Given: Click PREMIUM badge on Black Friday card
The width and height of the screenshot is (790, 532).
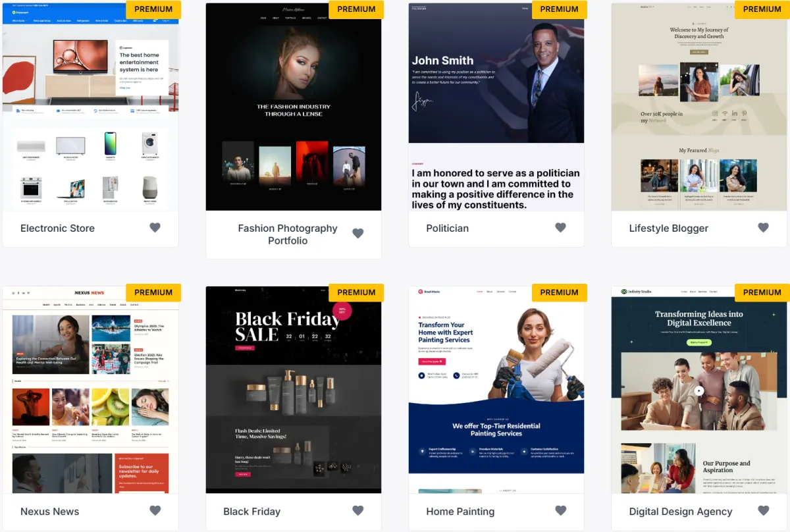Looking at the screenshot, I should [356, 292].
